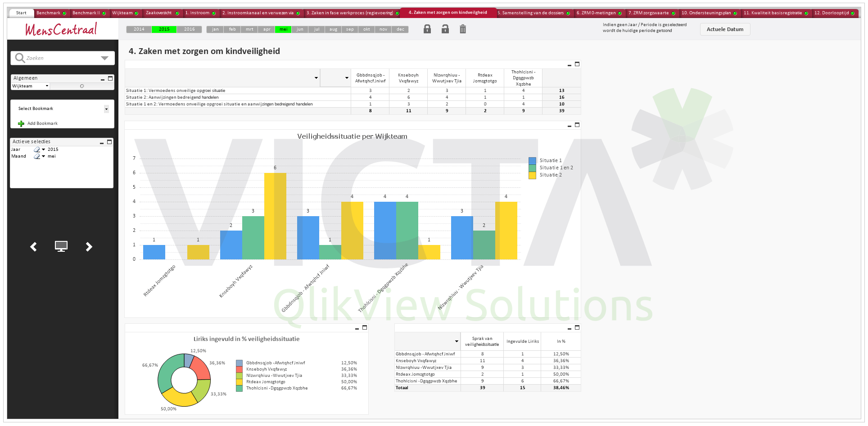Open second dimension dropdown in situatie table

tap(347, 78)
